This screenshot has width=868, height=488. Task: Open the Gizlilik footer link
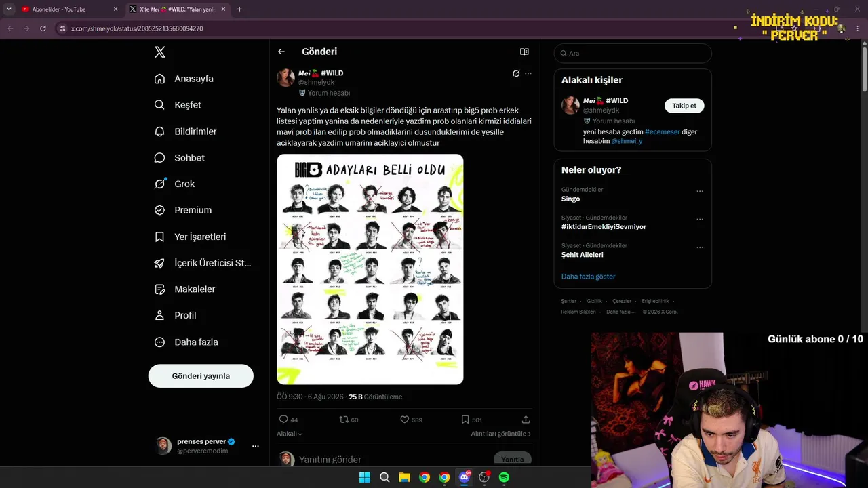[x=595, y=301]
